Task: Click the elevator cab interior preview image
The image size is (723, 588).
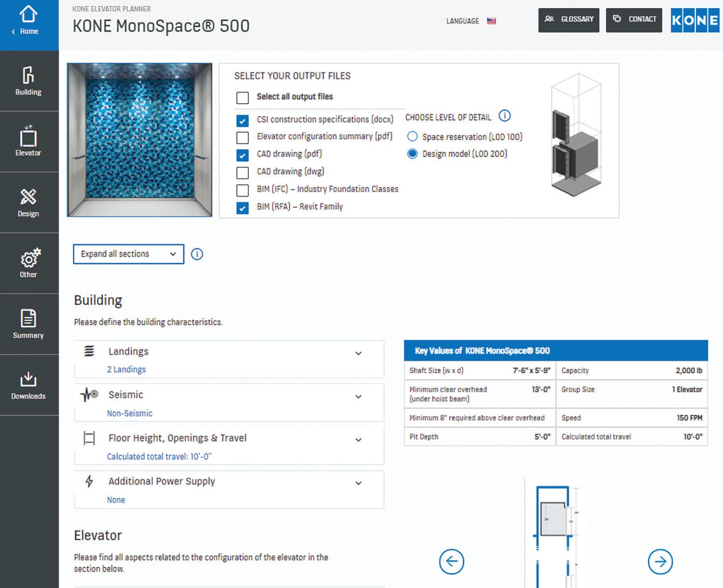Action: click(x=140, y=140)
